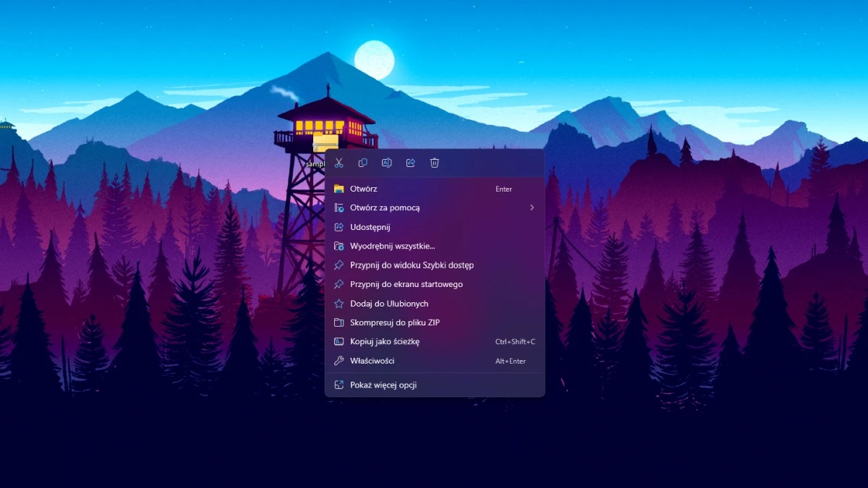This screenshot has width=868, height=488.
Task: Expand Pokaż więcej opcji
Action: [x=383, y=385]
